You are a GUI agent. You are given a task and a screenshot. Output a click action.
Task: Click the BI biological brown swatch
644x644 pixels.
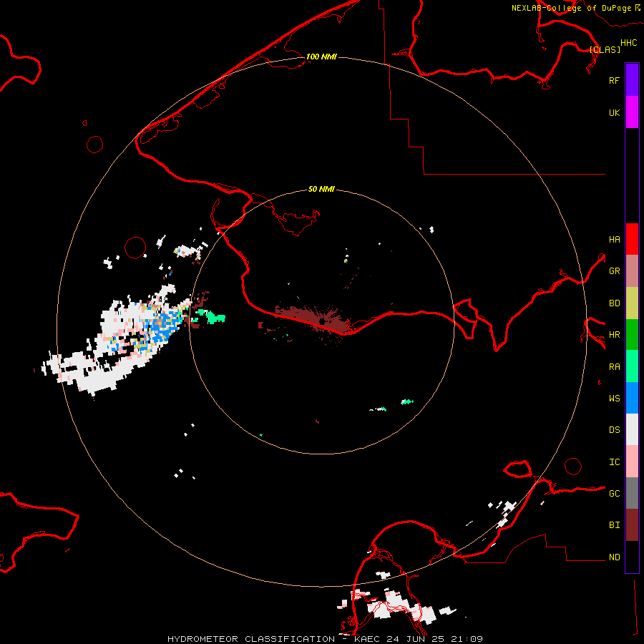(x=632, y=525)
